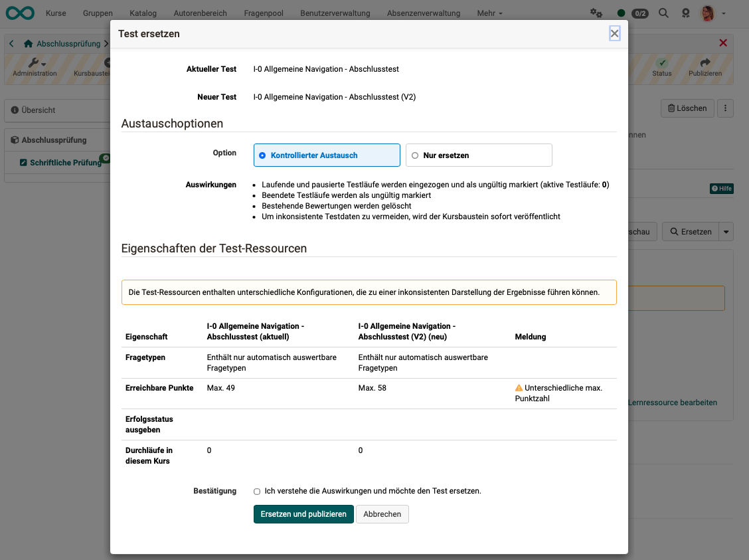Image resolution: width=749 pixels, height=560 pixels.
Task: Click the Neuer Test value with (V2)
Action: [335, 97]
